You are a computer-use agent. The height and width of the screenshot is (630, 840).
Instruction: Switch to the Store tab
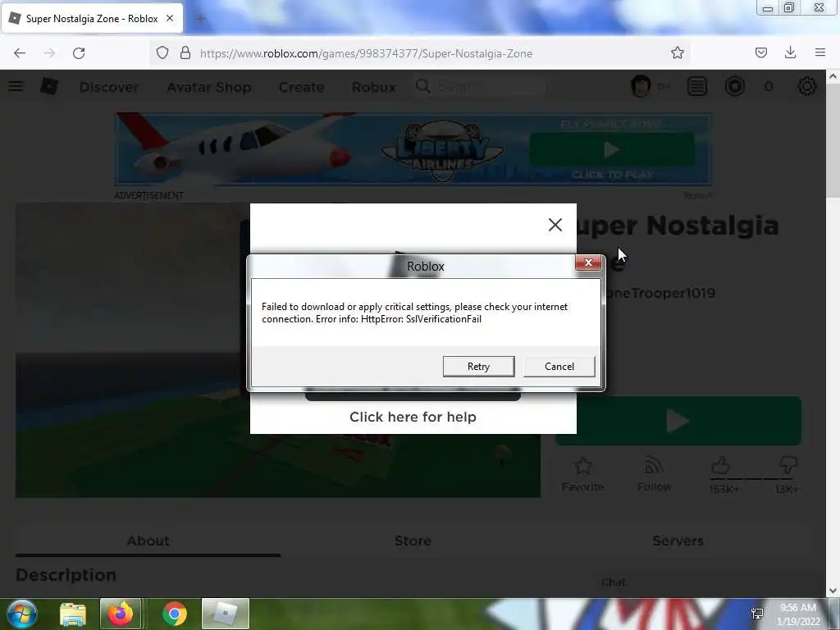(x=413, y=541)
